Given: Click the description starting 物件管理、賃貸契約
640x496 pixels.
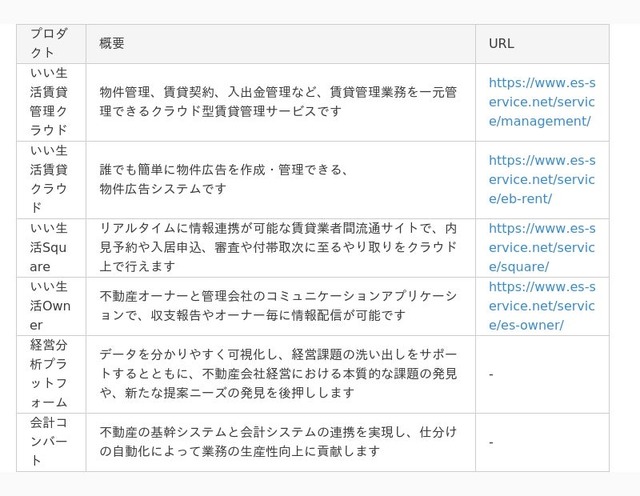Looking at the screenshot, I should pyautogui.click(x=280, y=102).
